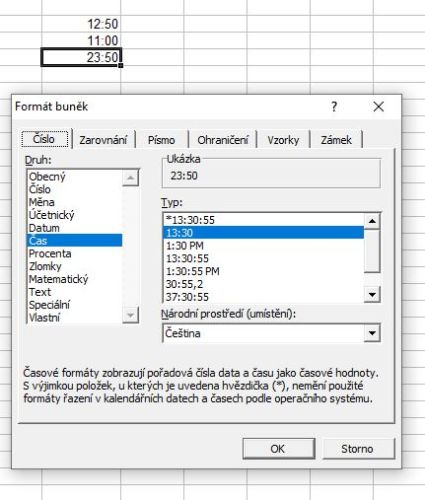This screenshot has width=425, height=500.
Task: Click the Typ list scroll-down arrow
Action: pos(372,294)
